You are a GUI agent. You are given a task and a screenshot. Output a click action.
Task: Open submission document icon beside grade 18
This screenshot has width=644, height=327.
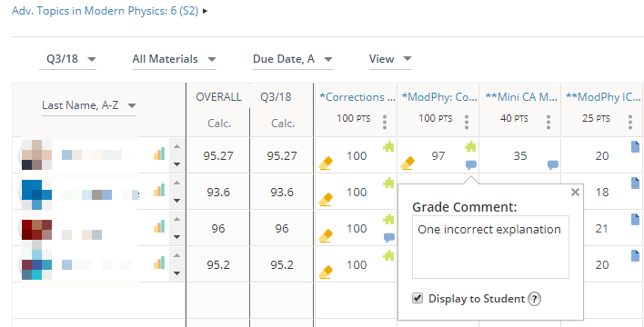pos(636,183)
